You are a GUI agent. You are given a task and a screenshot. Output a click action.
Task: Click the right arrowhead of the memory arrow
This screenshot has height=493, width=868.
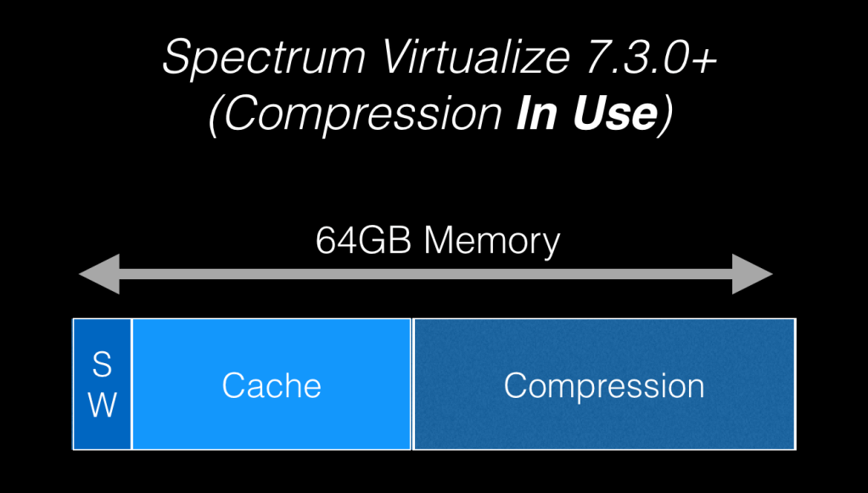pyautogui.click(x=752, y=274)
